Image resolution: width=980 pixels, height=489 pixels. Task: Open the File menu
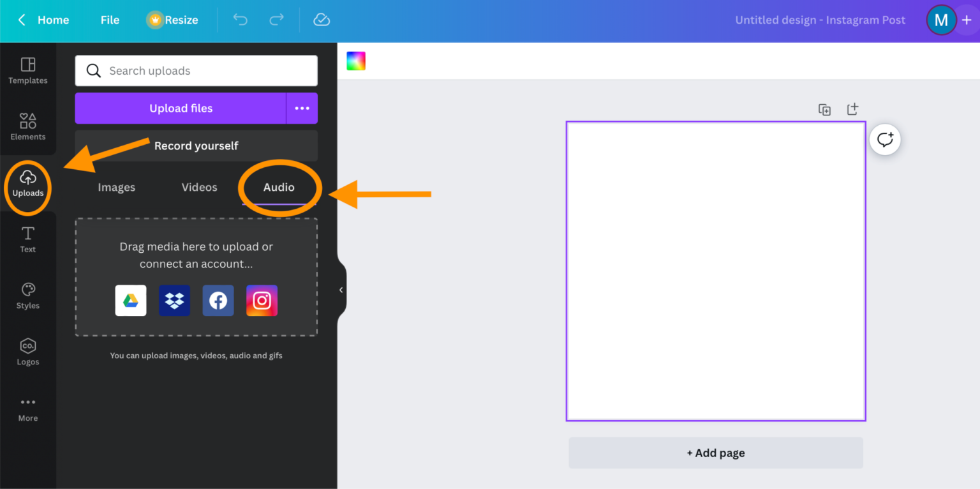tap(109, 20)
